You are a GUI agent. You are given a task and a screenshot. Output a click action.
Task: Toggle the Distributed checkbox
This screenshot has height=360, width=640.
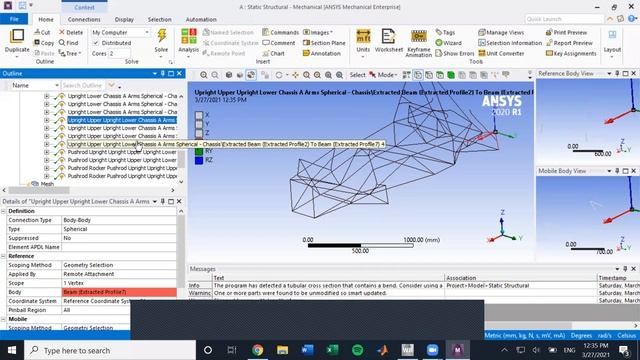coord(96,43)
